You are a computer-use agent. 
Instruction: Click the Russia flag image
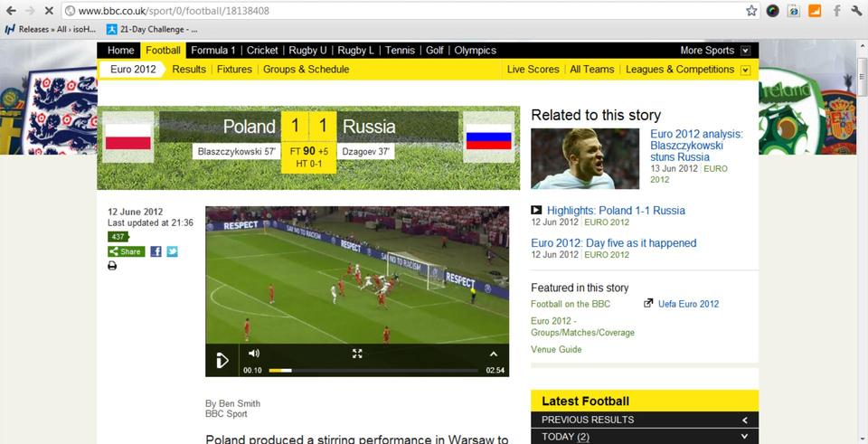tap(489, 137)
